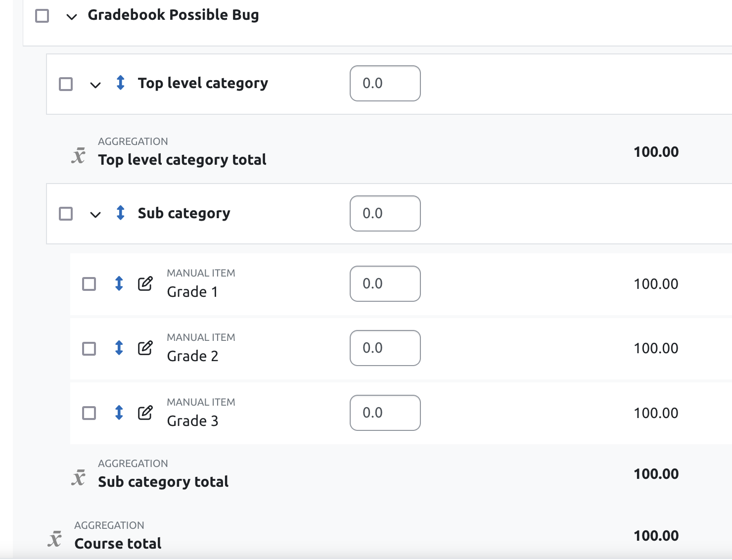Click move arrow icon for Grade 2

[119, 348]
